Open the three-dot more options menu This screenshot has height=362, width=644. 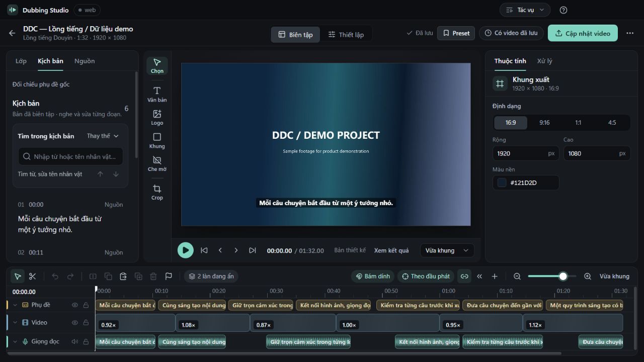point(630,33)
